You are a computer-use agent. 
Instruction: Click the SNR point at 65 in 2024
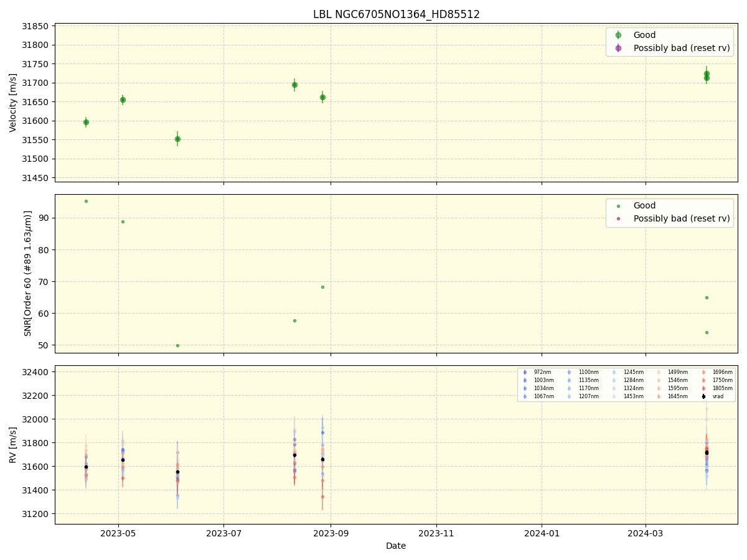[707, 297]
